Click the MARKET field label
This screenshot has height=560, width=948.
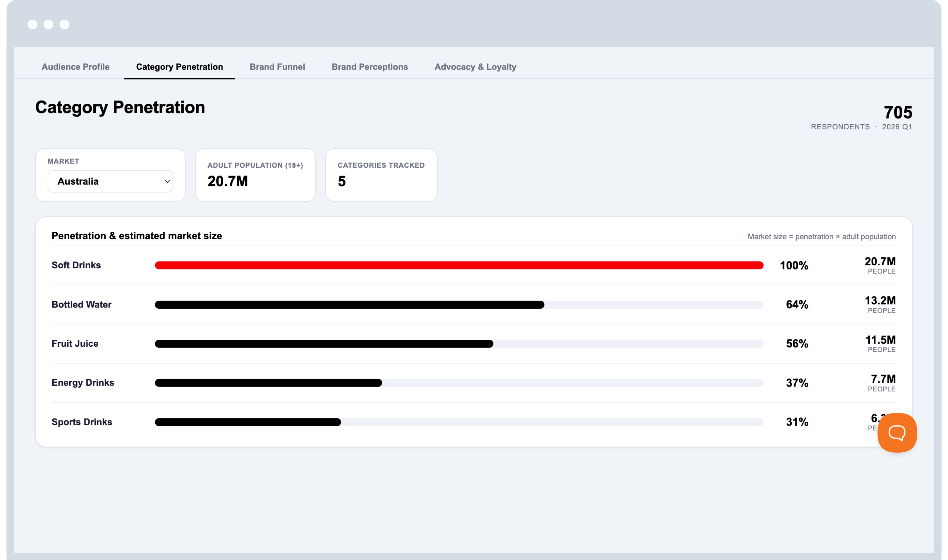click(63, 161)
